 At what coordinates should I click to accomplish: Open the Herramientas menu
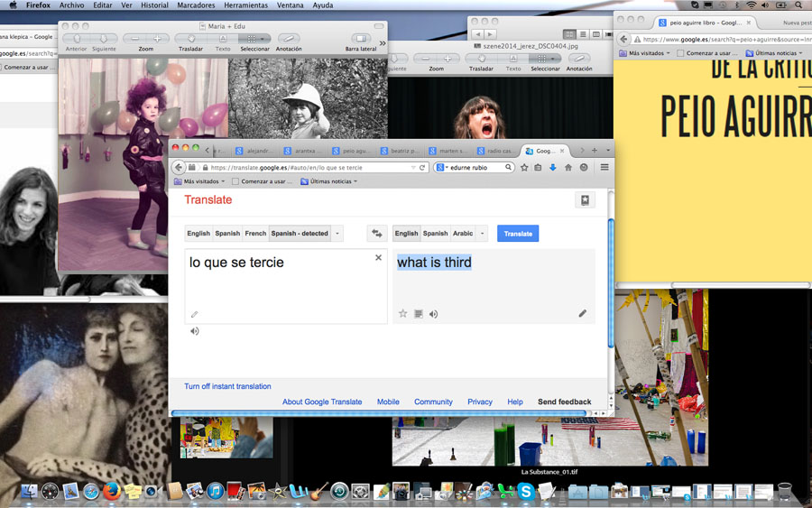pos(246,5)
